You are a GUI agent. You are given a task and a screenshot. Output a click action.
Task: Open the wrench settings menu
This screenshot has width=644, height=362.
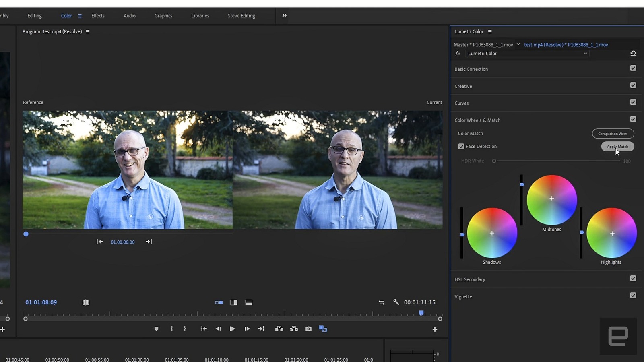tap(396, 302)
